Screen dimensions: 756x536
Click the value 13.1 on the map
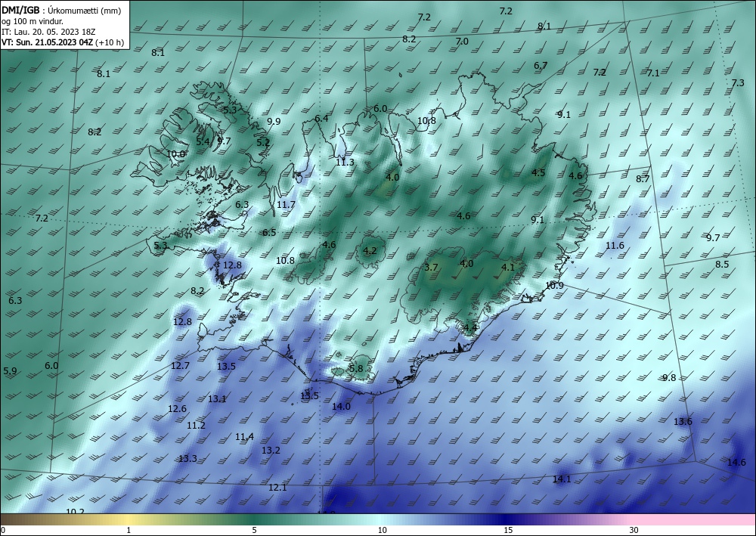(x=217, y=398)
